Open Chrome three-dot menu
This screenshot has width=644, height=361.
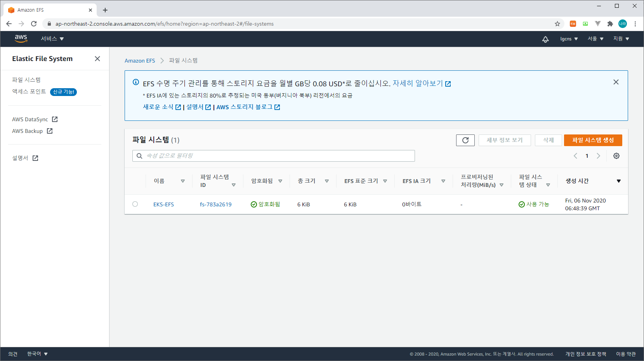click(x=635, y=24)
